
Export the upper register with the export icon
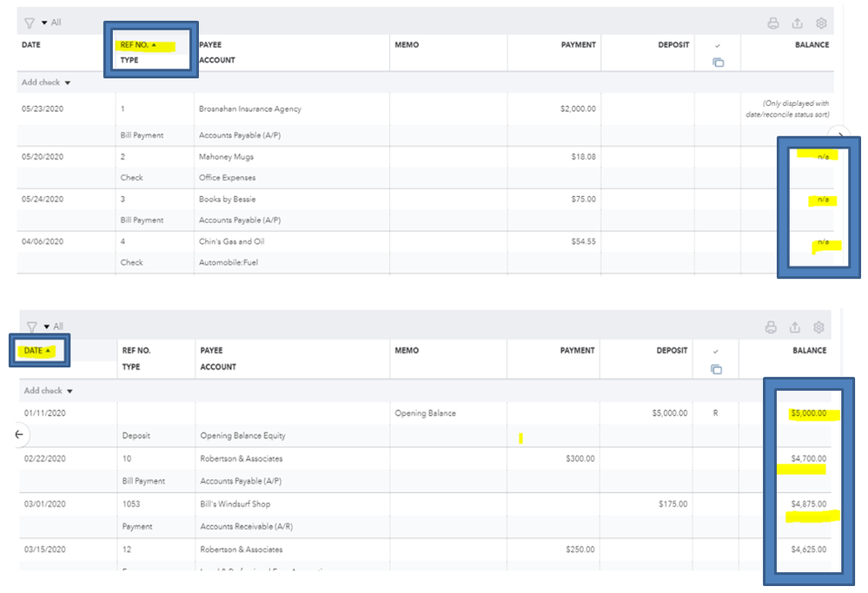tap(797, 23)
